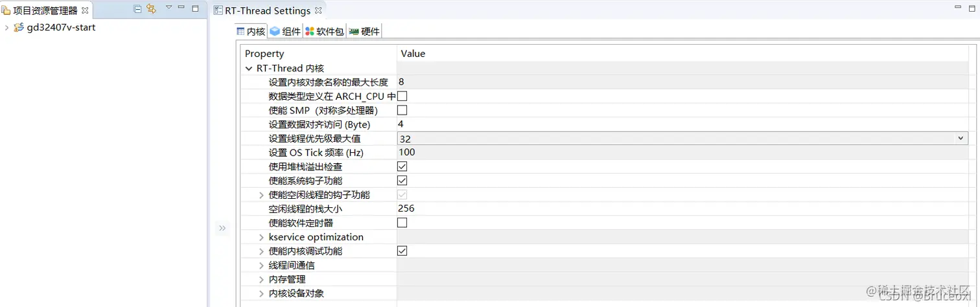Expand 使能空闲线程的钩子功能 node
This screenshot has width=980, height=307.
pyautogui.click(x=262, y=195)
